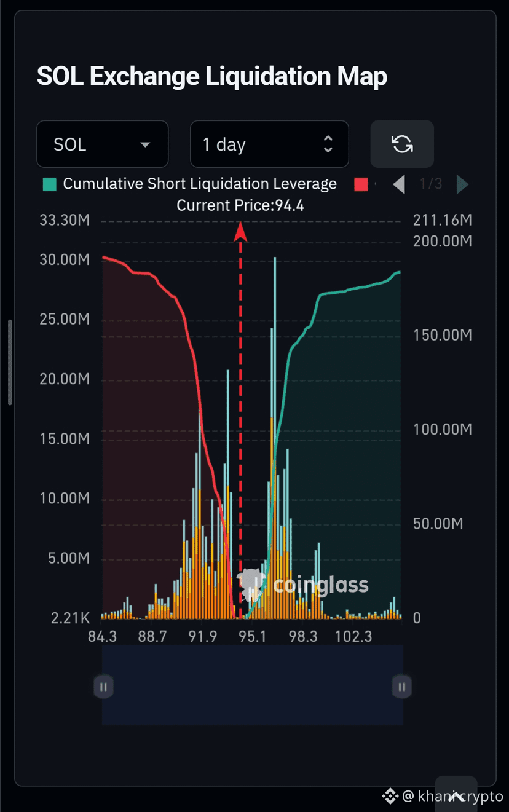This screenshot has width=509, height=812.
Task: Click the tallest liquidation bar near 96
Action: point(275,438)
